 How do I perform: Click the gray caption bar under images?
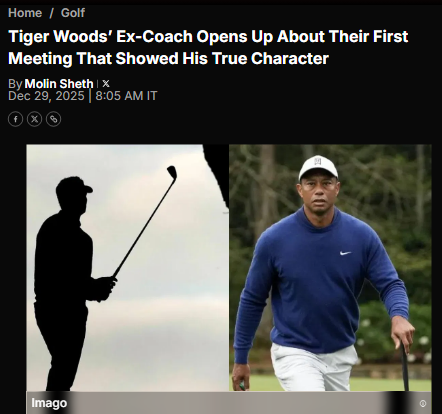[x=229, y=403]
